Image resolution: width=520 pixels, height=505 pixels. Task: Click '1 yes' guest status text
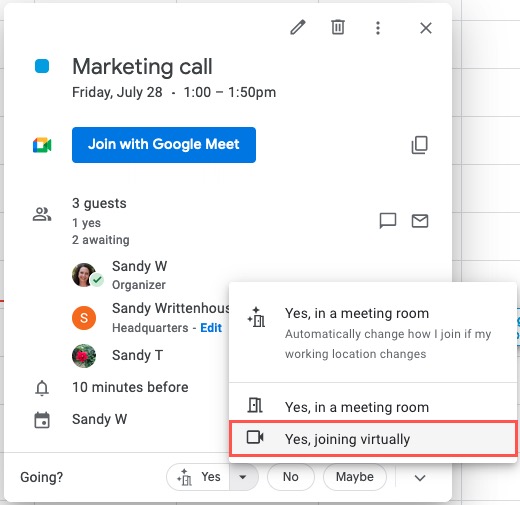click(x=86, y=223)
